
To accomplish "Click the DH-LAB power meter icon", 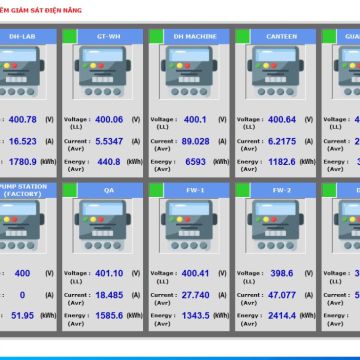I will point(21,72).
